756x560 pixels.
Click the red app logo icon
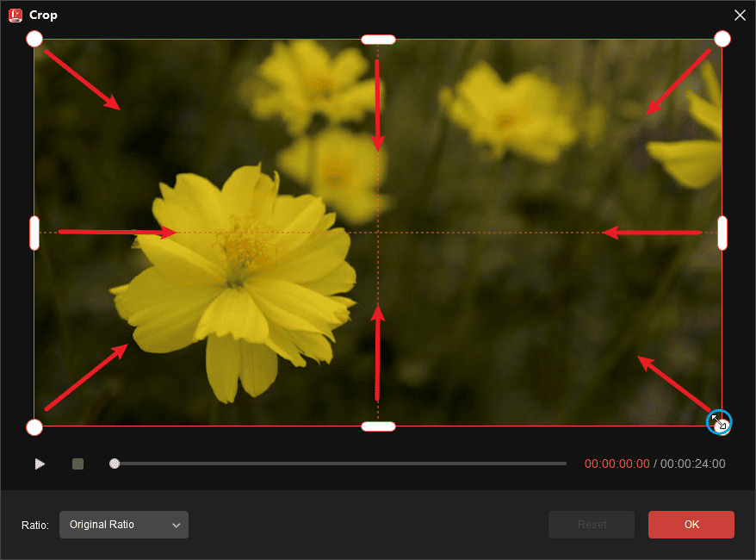(15, 16)
